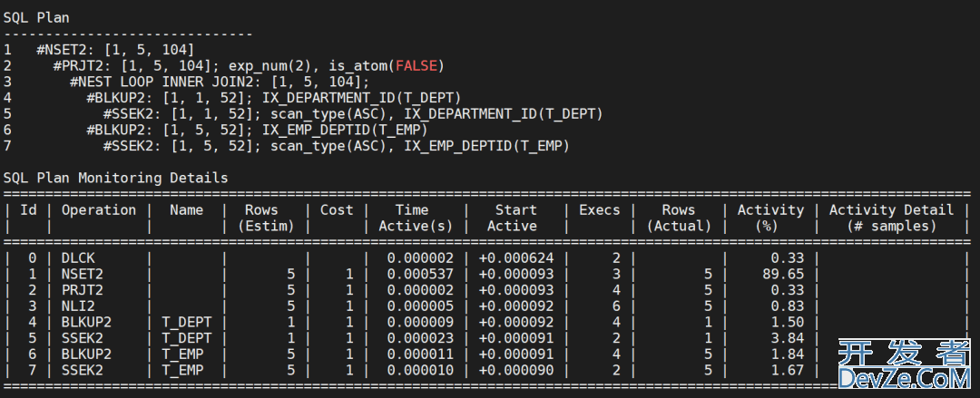980x398 pixels.
Task: Click the time active value '0.000010'
Action: click(419, 371)
